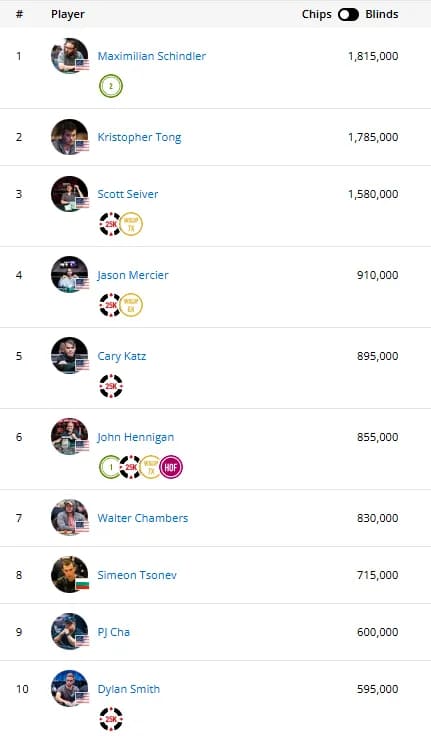Toggle the Chips/Blinds switch
The width and height of the screenshot is (431, 736).
pyautogui.click(x=348, y=15)
